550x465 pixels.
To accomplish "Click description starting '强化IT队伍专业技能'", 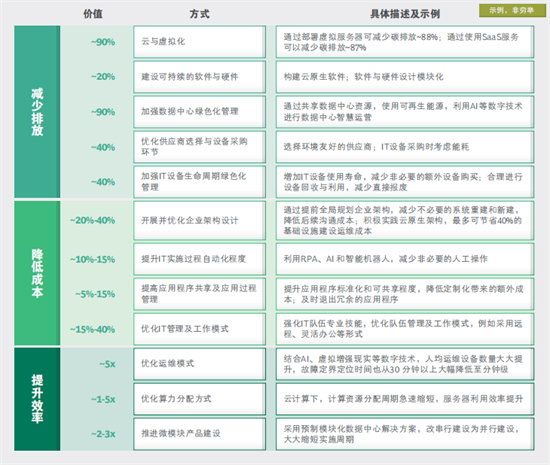I will pos(405,329).
